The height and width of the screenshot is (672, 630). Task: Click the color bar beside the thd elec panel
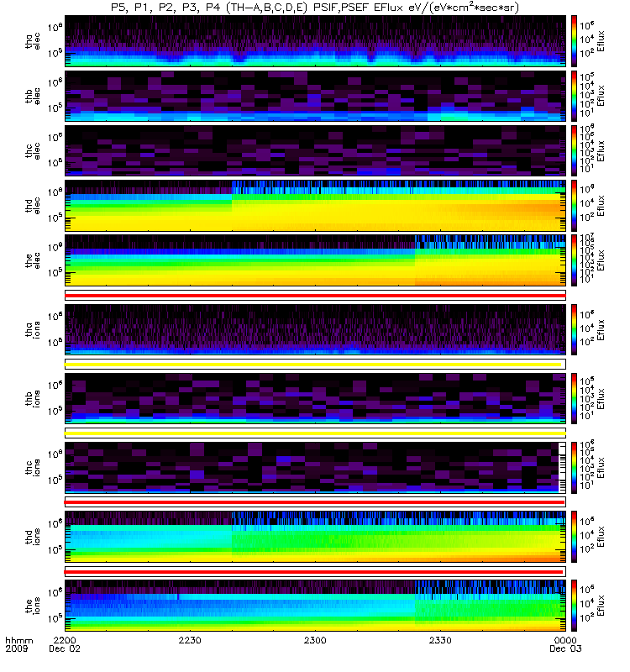point(574,206)
